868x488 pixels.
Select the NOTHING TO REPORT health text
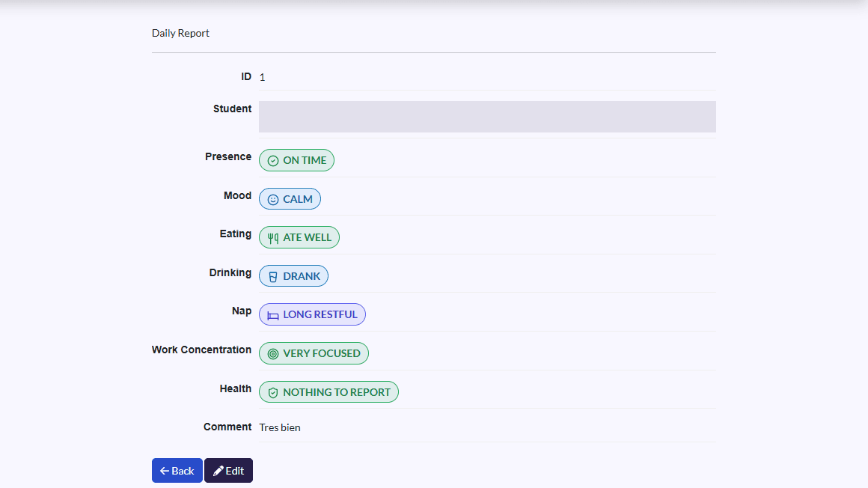point(337,391)
